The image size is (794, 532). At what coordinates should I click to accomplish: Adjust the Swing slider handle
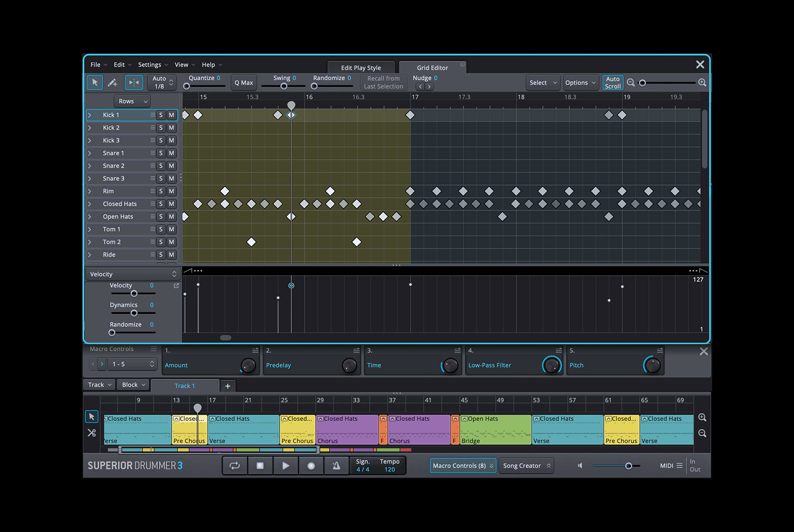click(284, 86)
